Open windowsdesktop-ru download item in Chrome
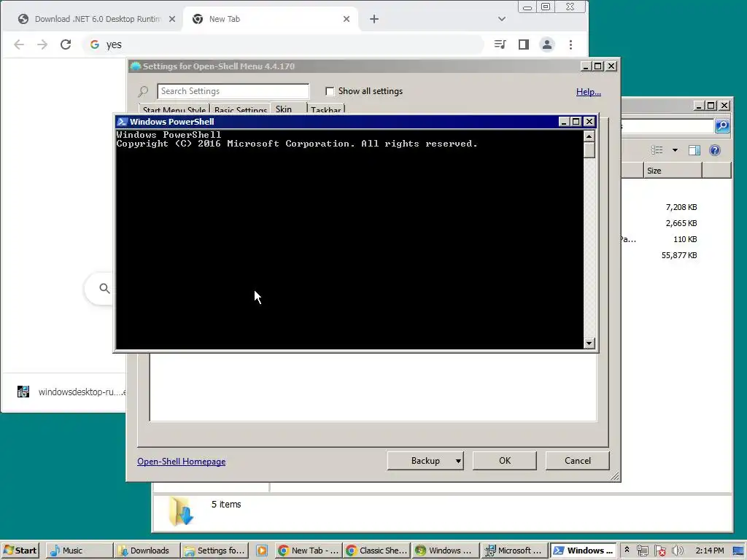Screen dimensions: 747x560 tap(71, 392)
